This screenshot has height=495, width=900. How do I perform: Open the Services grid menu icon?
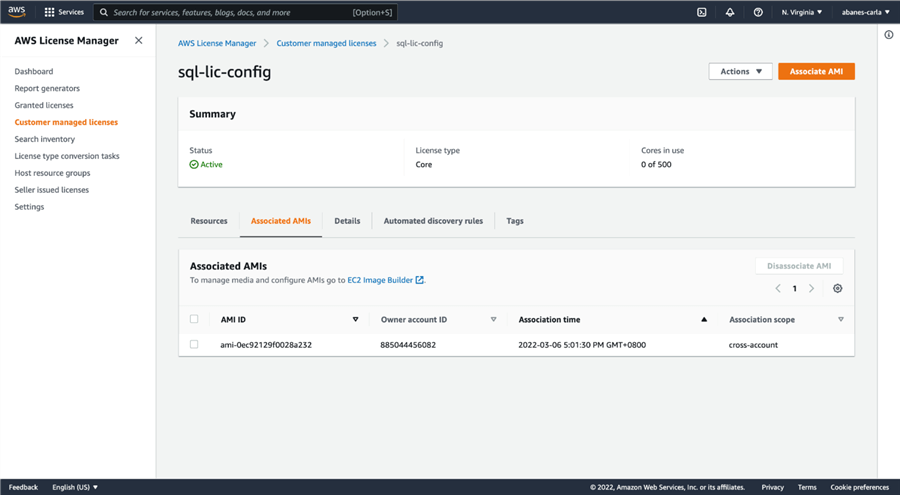[x=49, y=12]
